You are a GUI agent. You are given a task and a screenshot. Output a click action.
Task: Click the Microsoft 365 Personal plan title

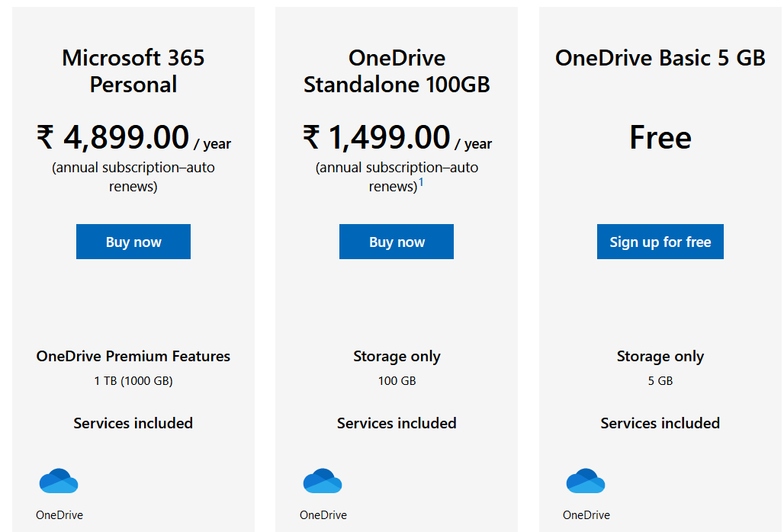(x=133, y=71)
